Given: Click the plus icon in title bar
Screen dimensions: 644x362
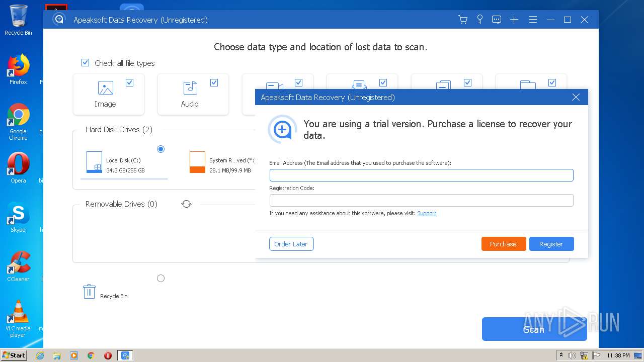Looking at the screenshot, I should point(514,20).
